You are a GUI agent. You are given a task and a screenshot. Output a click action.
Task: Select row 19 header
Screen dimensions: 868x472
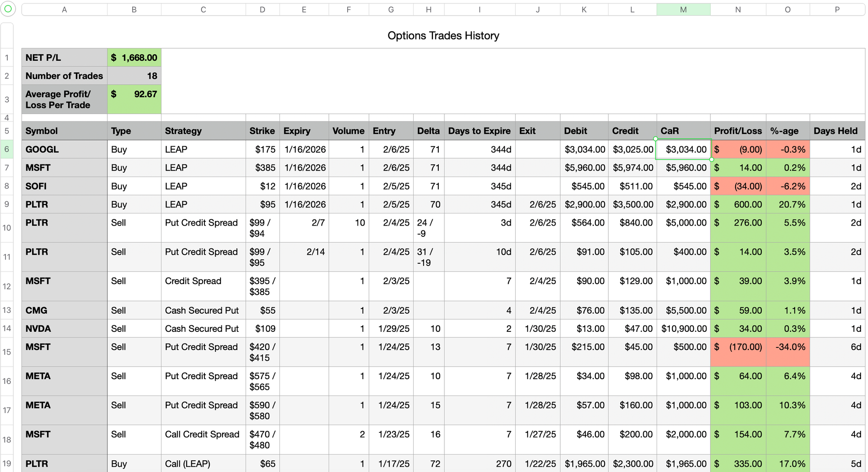point(7,463)
